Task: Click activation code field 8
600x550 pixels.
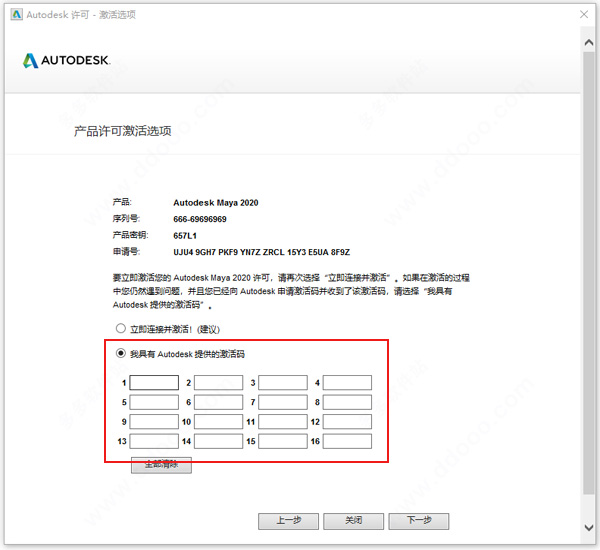Action: tap(347, 402)
